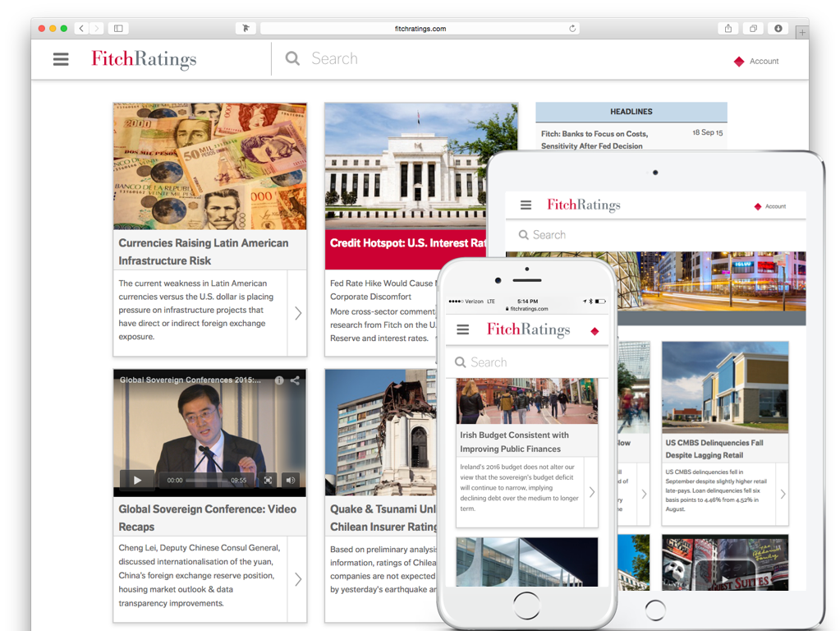The width and height of the screenshot is (840, 631).
Task: Show all tabs in Safari
Action: [x=753, y=29]
